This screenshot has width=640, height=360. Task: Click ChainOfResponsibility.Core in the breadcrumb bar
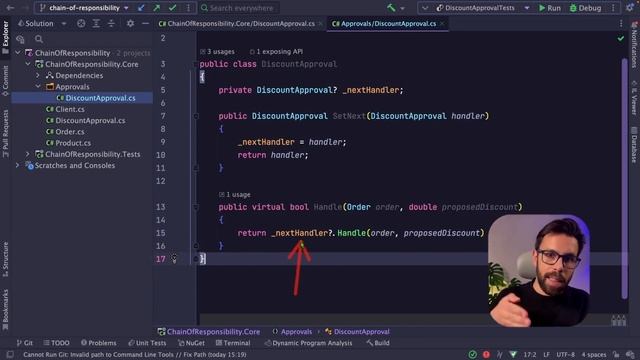pos(209,331)
